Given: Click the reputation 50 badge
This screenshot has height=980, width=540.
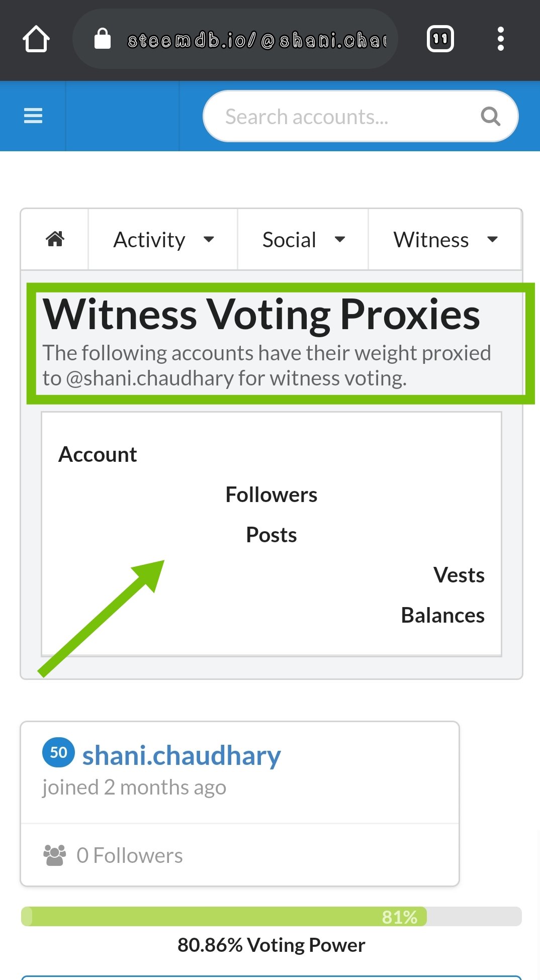Looking at the screenshot, I should tap(58, 752).
